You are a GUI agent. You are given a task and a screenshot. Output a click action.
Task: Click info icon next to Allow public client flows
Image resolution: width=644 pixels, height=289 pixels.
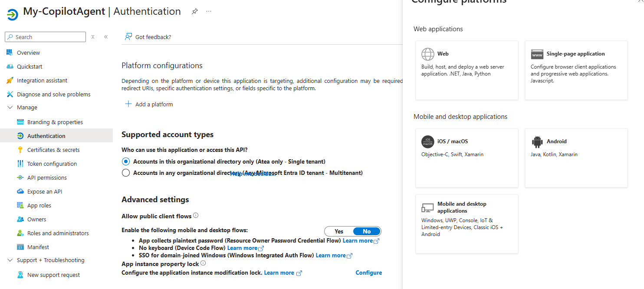[x=196, y=215]
